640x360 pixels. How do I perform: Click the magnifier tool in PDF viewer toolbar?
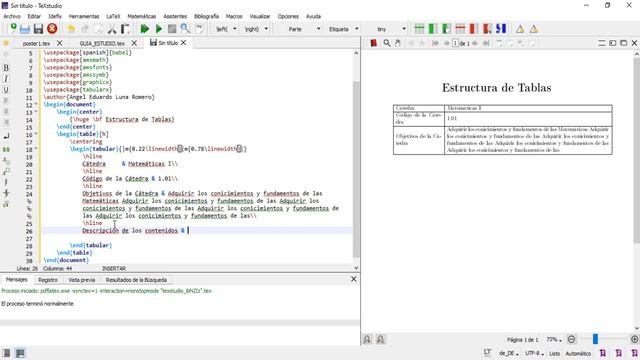387,43
